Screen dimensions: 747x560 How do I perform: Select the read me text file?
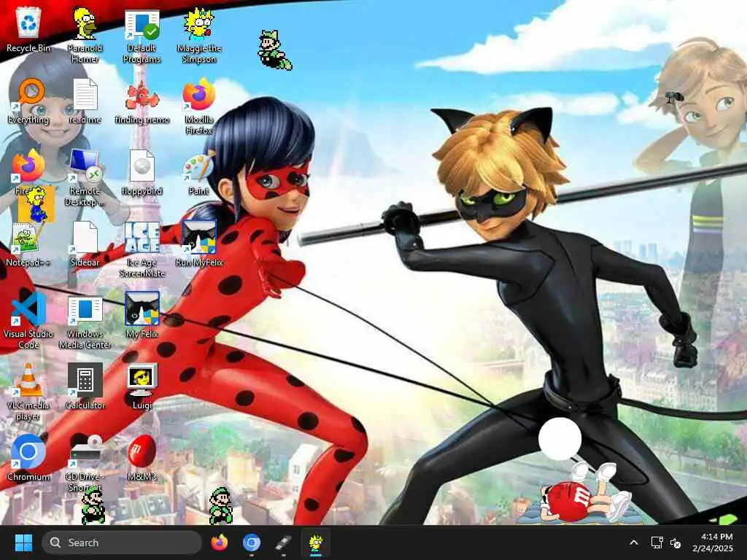pos(85,101)
